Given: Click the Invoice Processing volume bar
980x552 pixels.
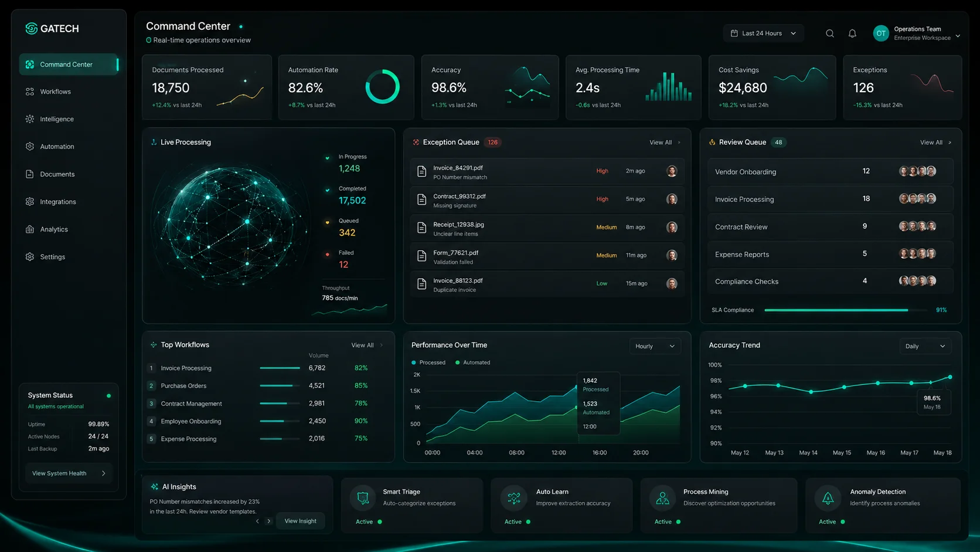Looking at the screenshot, I should pyautogui.click(x=280, y=368).
